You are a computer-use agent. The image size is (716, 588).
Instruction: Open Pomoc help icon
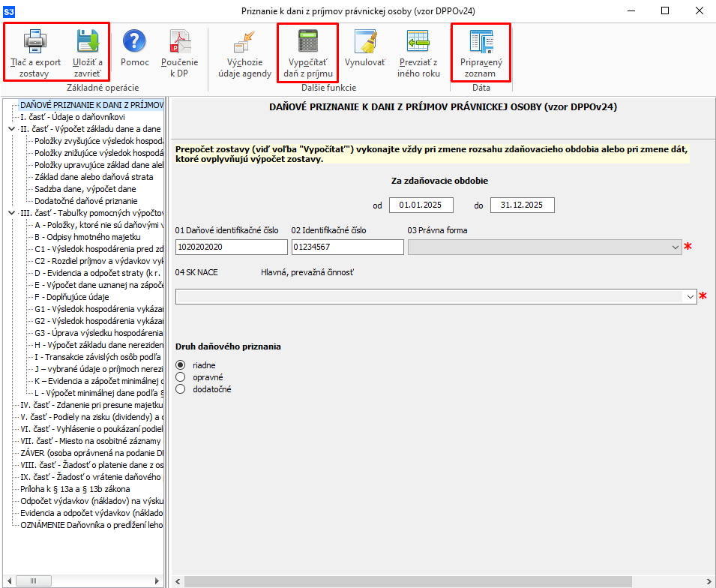[x=134, y=41]
